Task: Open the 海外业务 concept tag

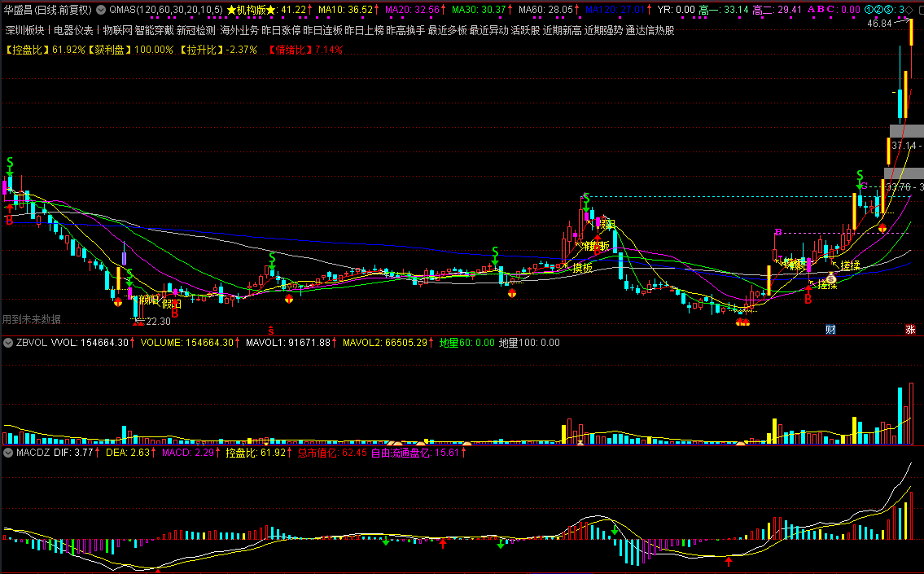Action: coord(239,30)
